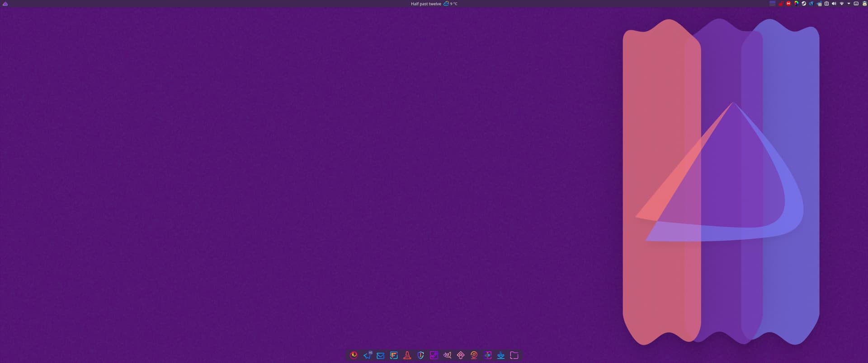Open the shield download app in the dock
This screenshot has height=363, width=868.
[420, 355]
